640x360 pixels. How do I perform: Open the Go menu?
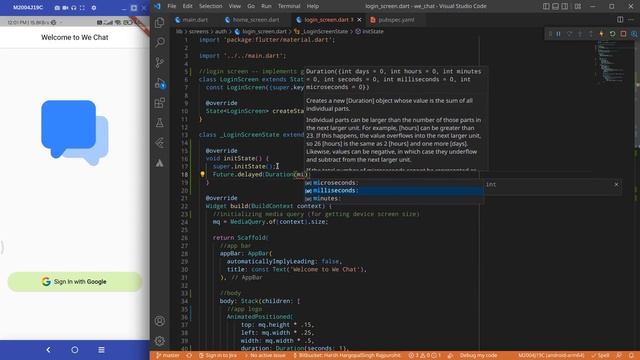click(x=251, y=6)
